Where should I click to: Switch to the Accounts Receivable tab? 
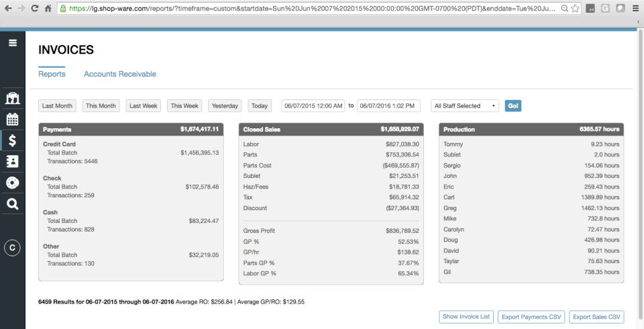(120, 74)
